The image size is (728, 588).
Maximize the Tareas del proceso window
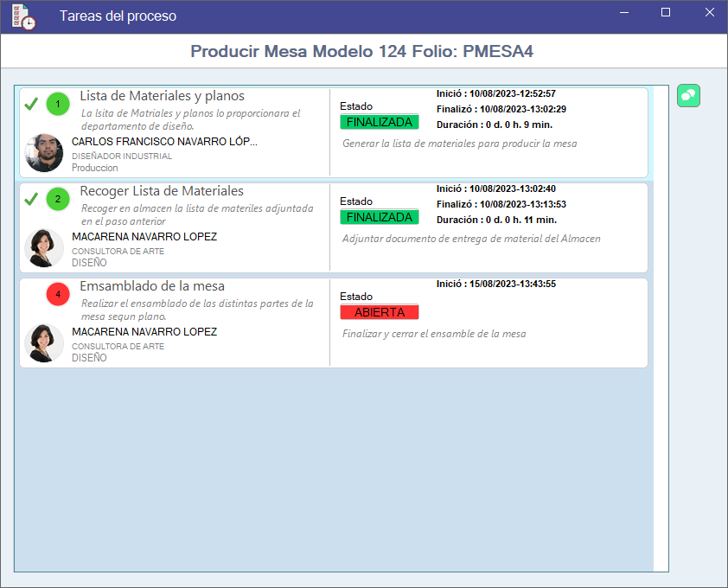[666, 13]
